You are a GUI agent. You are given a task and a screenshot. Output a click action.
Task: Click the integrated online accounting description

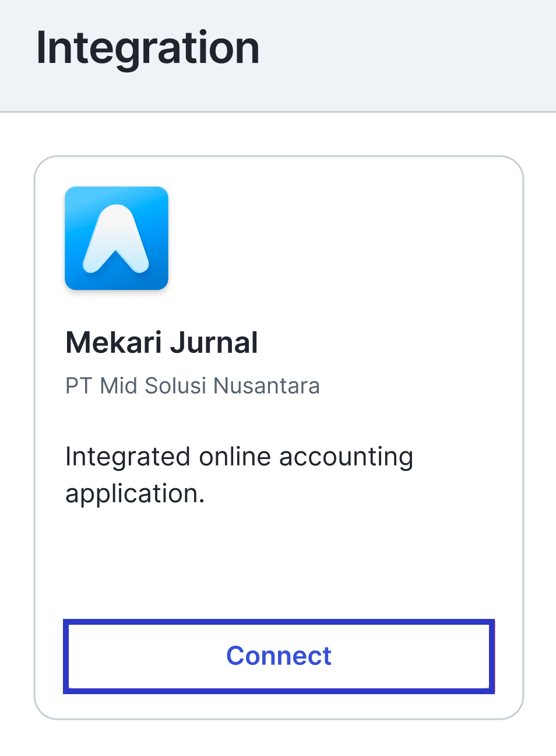click(x=239, y=475)
